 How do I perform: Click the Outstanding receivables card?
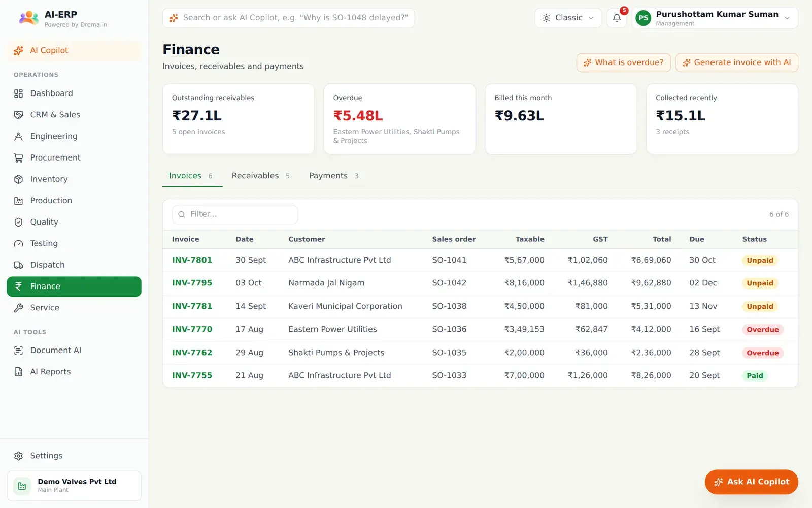click(x=239, y=119)
